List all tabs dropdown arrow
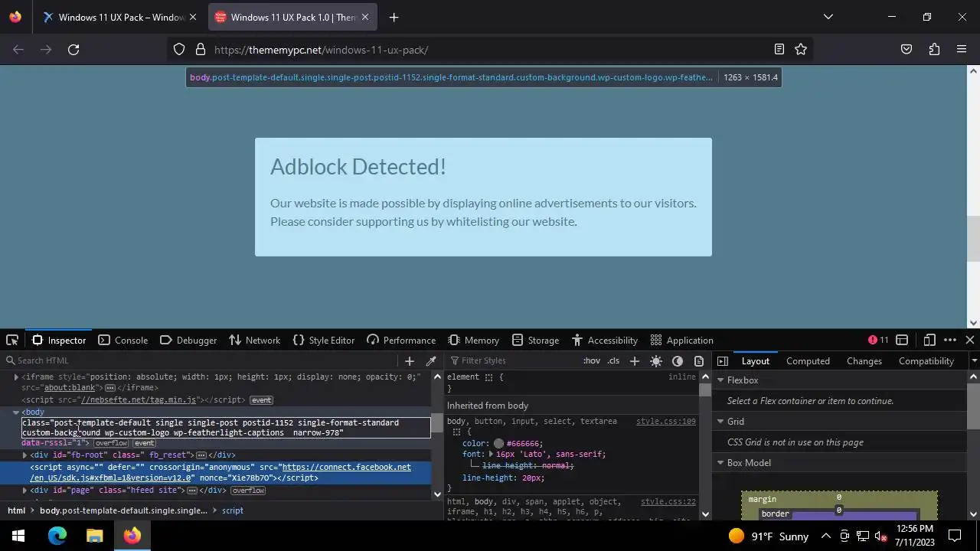This screenshot has width=980, height=551. [828, 17]
